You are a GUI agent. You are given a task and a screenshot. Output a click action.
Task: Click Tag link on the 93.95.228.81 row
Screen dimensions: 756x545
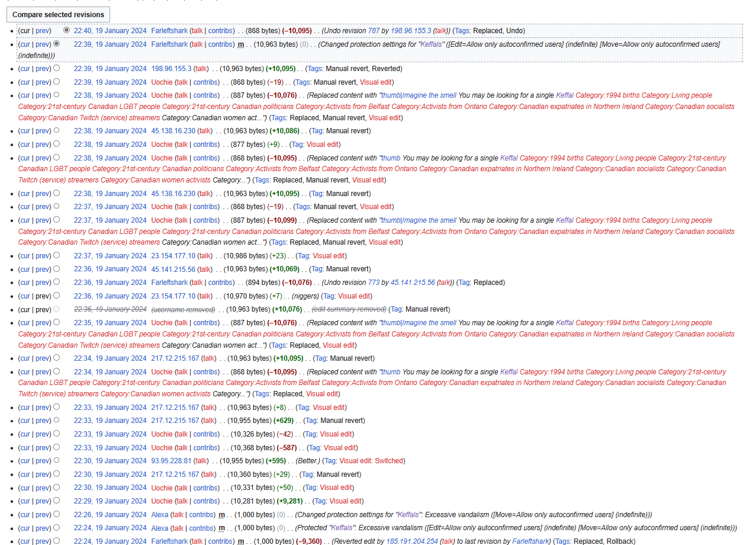(330, 461)
